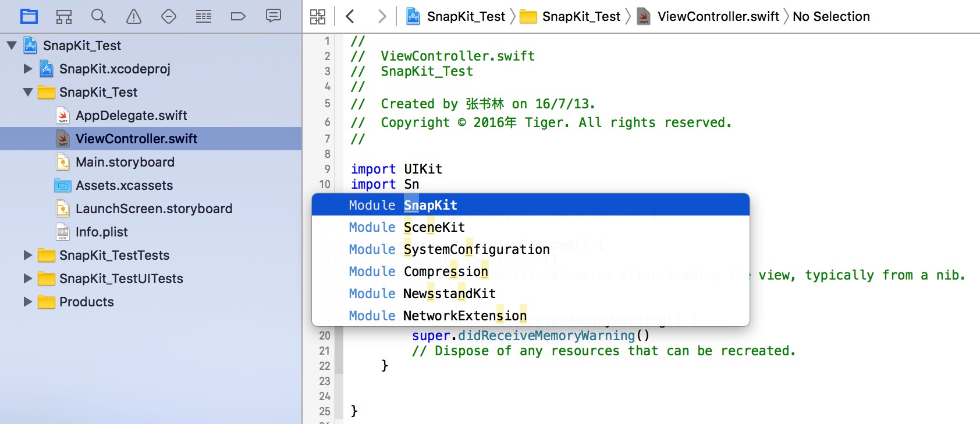980x424 pixels.
Task: Place cursor after 'import Sn' text
Action: [420, 184]
